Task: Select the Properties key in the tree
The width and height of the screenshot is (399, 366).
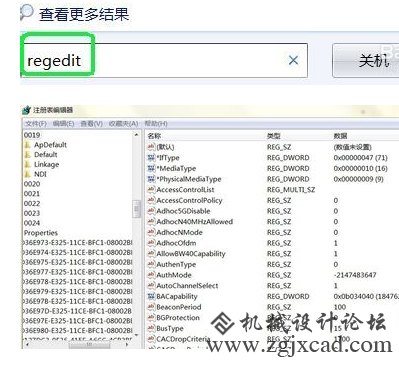Action: click(x=41, y=233)
